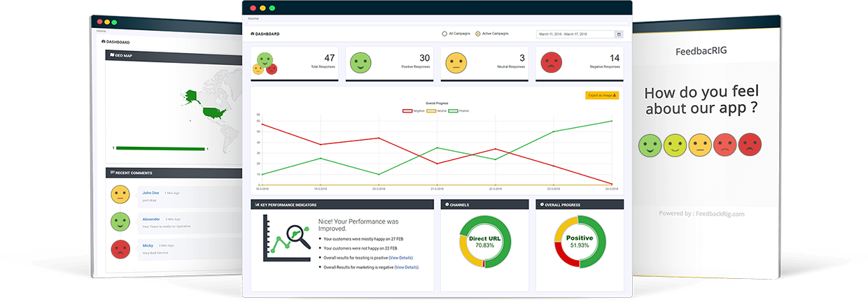The image size is (868, 302).
Task: Click the green face next to Alexender's comment
Action: tap(120, 222)
